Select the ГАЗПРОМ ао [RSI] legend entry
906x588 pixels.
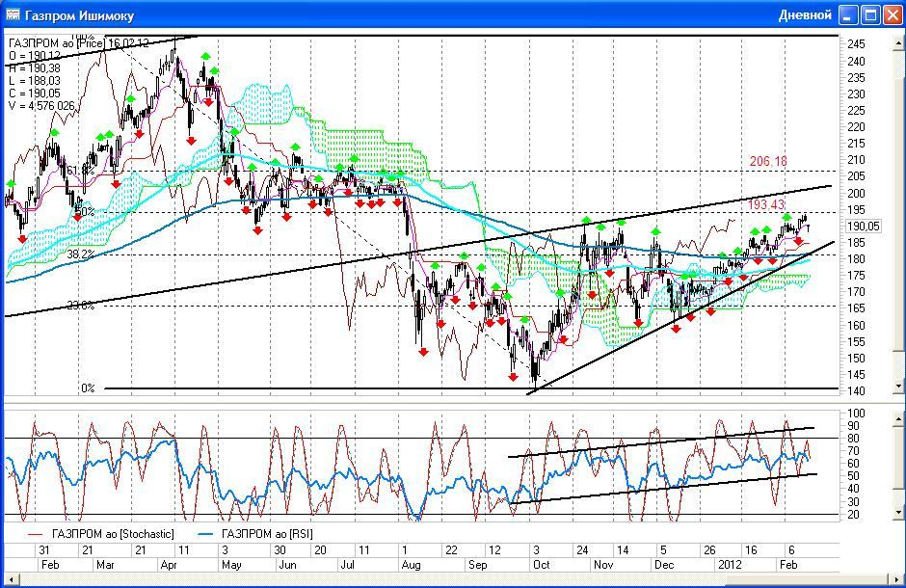pyautogui.click(x=256, y=534)
